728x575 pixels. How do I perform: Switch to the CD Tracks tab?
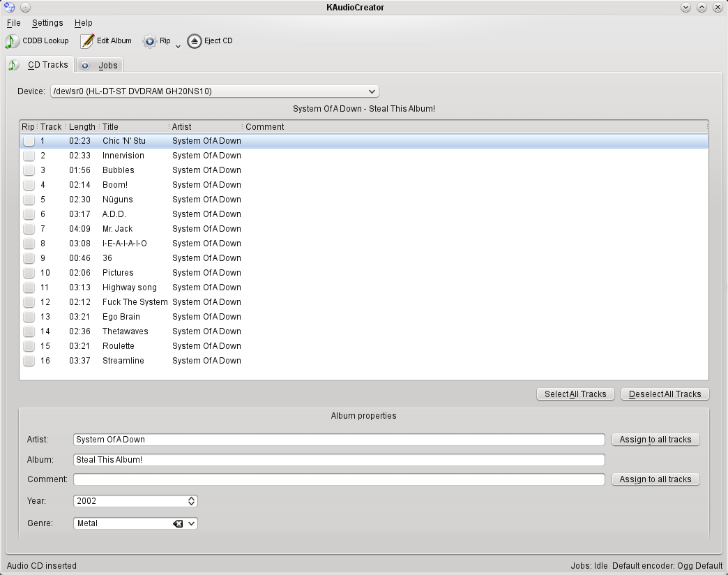point(40,65)
